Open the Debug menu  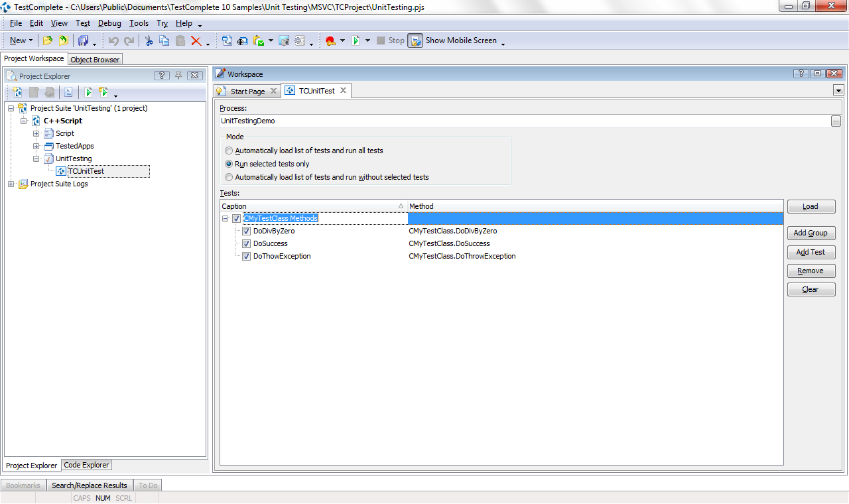109,23
